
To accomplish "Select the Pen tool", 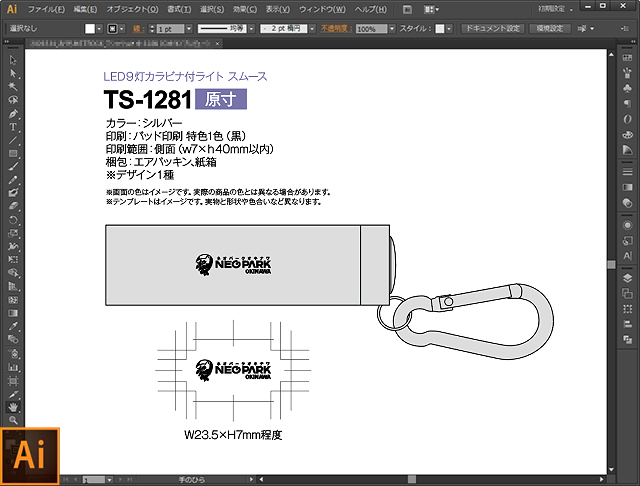I will (x=13, y=113).
